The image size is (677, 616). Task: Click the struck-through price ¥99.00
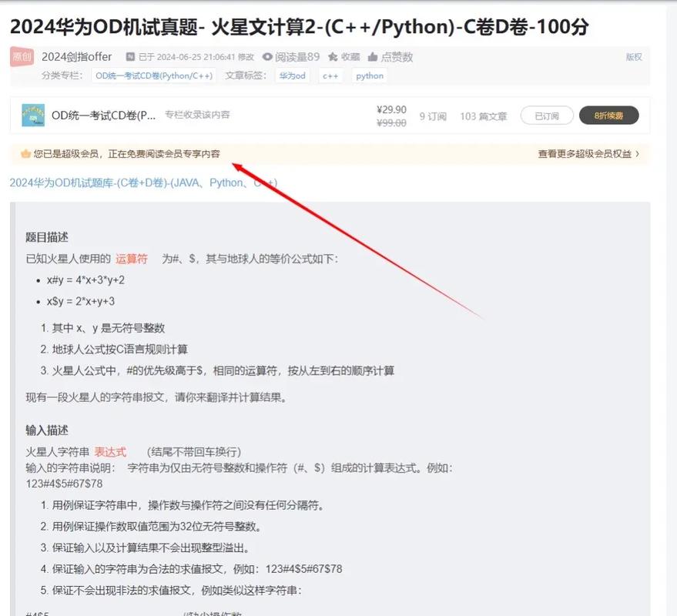(x=391, y=123)
